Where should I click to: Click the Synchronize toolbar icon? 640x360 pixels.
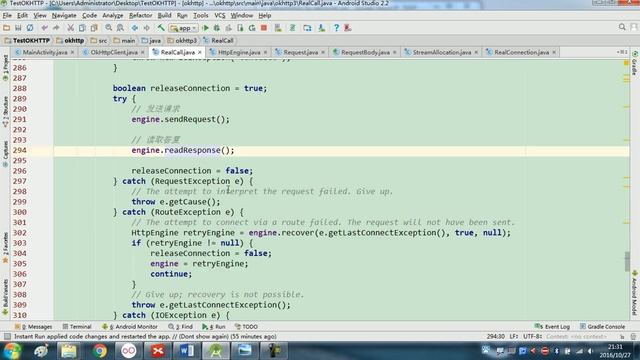coord(30,28)
